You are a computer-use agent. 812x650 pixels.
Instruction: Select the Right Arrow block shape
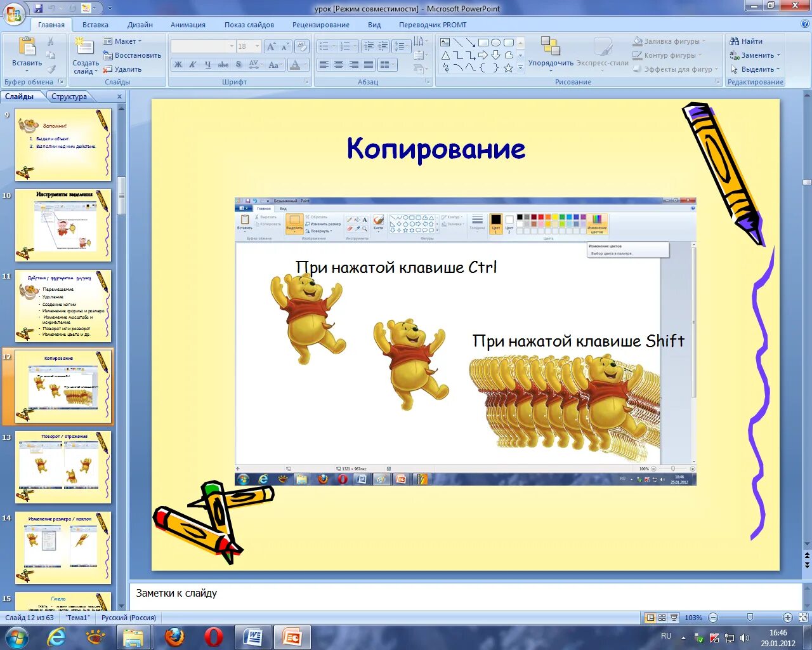pos(483,55)
